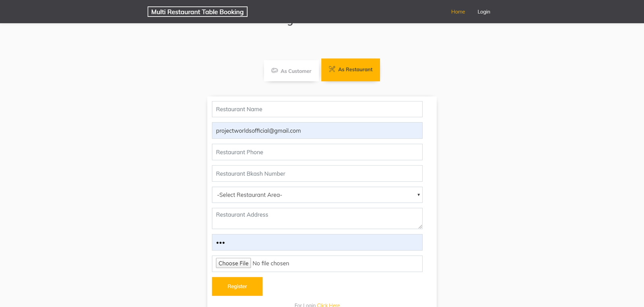
Task: Focus the Restaurant Name field
Action: point(317,109)
